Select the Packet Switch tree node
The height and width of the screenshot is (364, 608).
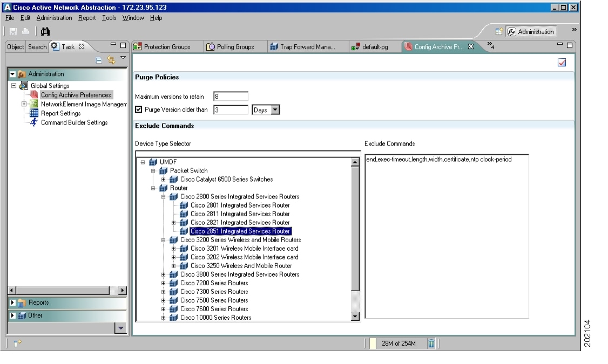[x=188, y=171]
